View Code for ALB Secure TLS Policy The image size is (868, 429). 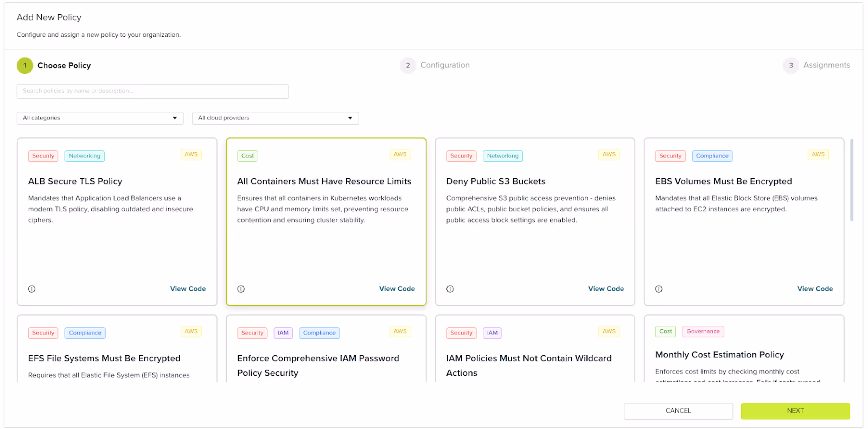pos(188,289)
